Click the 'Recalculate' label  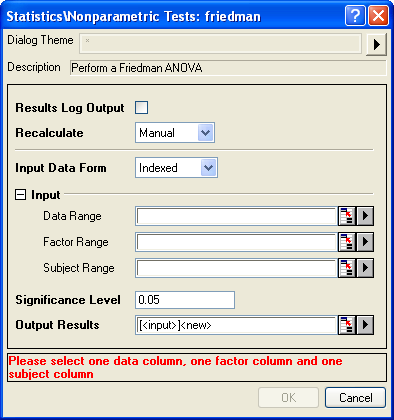49,133
